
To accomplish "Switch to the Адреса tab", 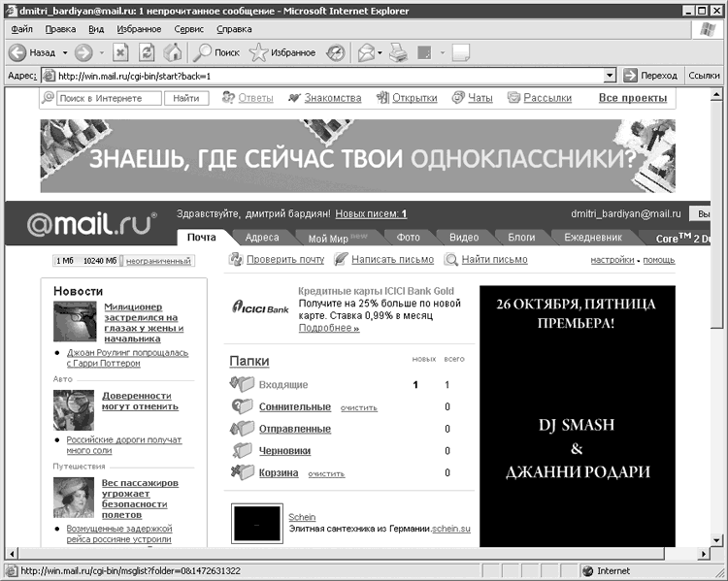I will click(x=262, y=238).
